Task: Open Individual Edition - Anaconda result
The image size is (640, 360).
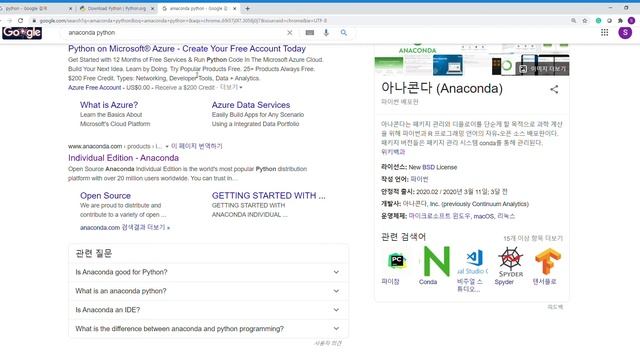Action: pyautogui.click(x=123, y=158)
